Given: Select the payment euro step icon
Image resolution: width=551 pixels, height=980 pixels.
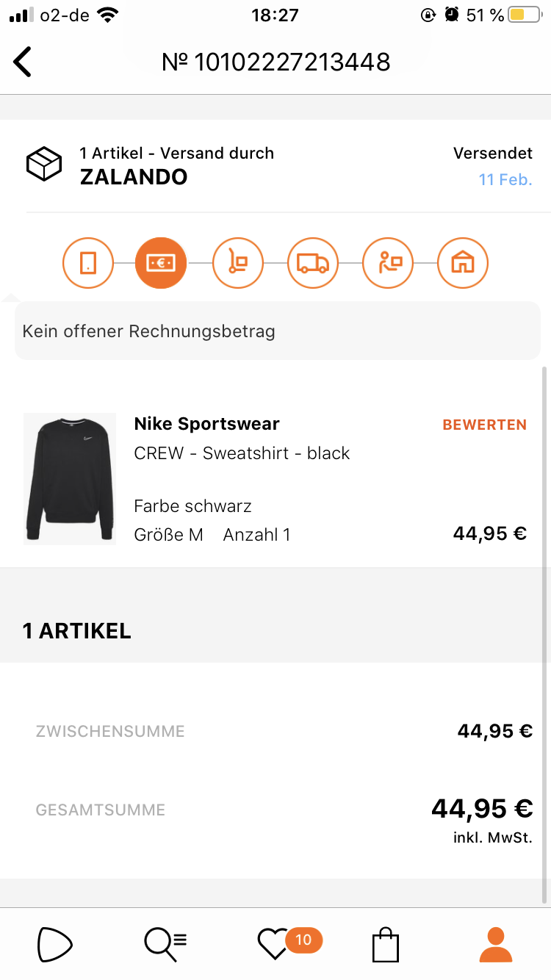Looking at the screenshot, I should pos(161,262).
